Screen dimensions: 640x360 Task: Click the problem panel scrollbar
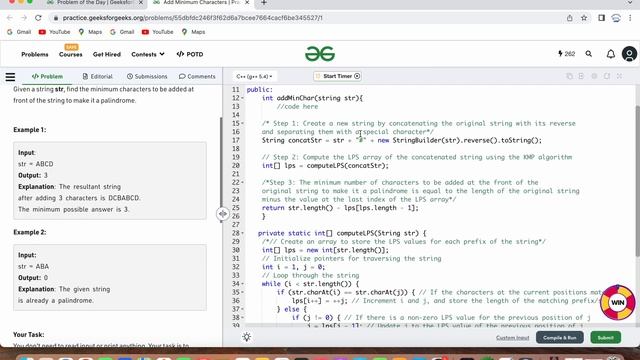pos(221,169)
